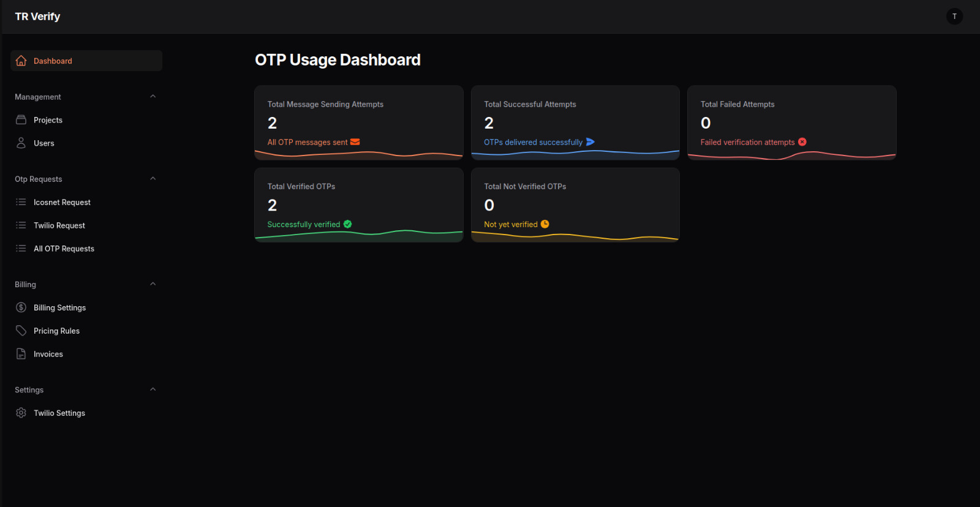Click the Pricing Rules tag icon

click(x=21, y=331)
